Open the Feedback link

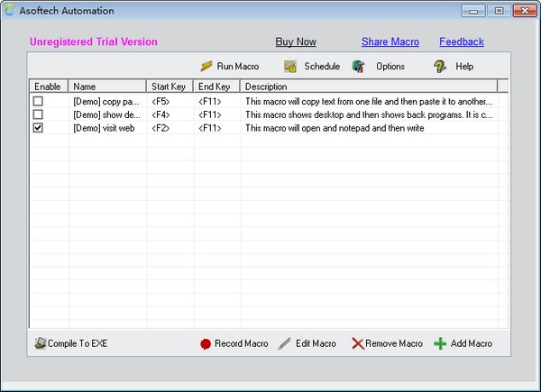point(462,41)
